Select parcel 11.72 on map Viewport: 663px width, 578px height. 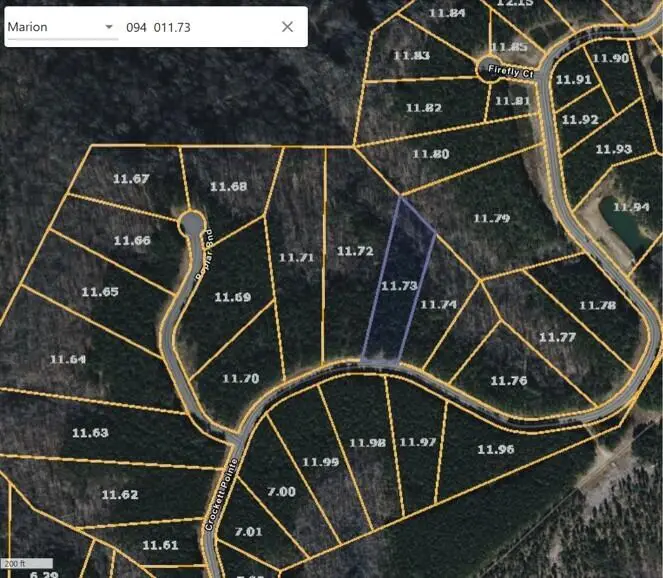pos(355,251)
